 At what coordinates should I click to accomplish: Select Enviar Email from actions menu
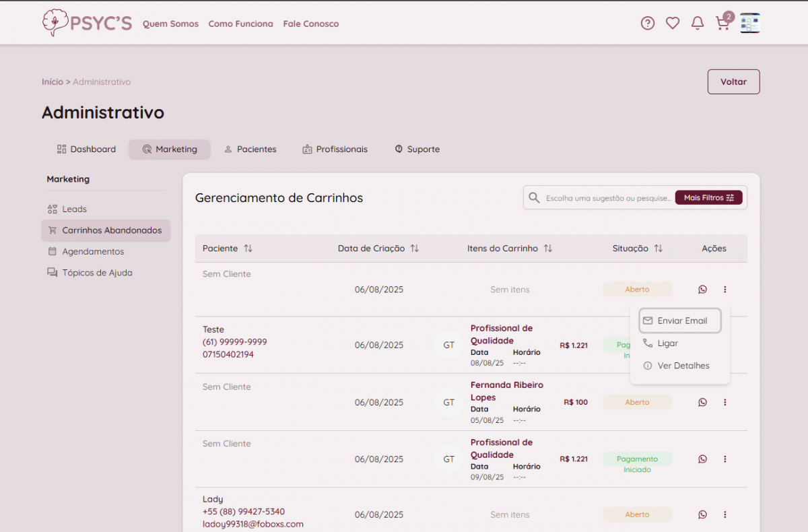[680, 321]
